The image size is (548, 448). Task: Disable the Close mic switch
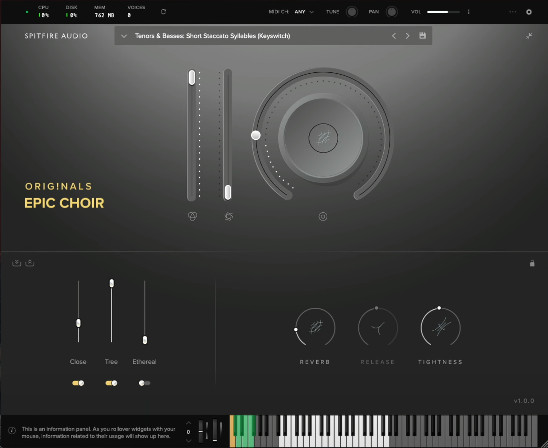[78, 383]
